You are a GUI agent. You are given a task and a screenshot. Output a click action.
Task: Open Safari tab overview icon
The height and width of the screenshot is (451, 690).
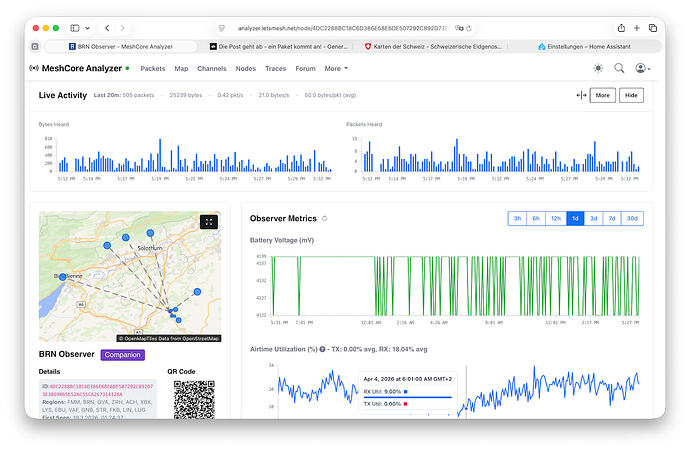click(x=650, y=27)
